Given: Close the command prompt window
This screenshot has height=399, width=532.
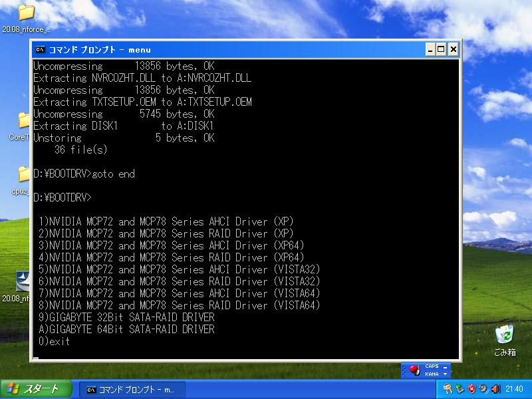Looking at the screenshot, I should coord(453,49).
